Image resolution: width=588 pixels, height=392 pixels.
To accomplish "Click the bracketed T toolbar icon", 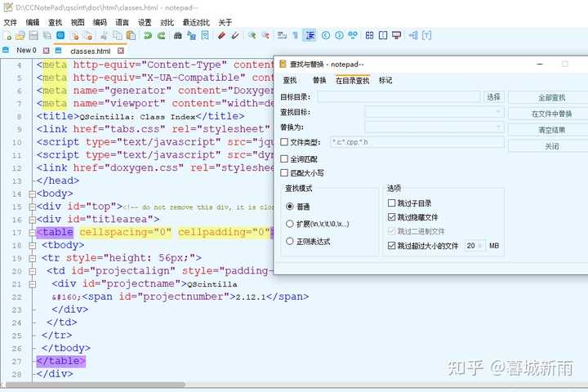I will coord(427,36).
